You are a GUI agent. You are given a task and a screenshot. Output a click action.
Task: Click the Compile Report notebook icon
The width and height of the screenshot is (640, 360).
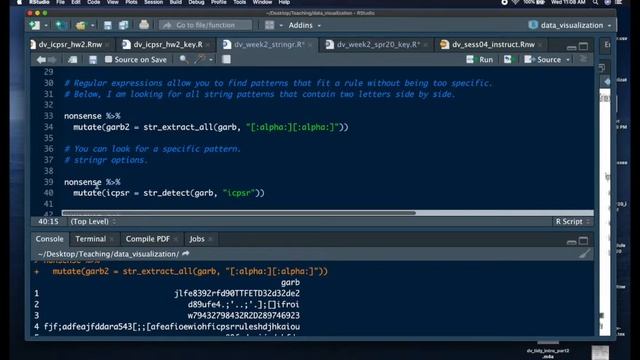[226, 60]
